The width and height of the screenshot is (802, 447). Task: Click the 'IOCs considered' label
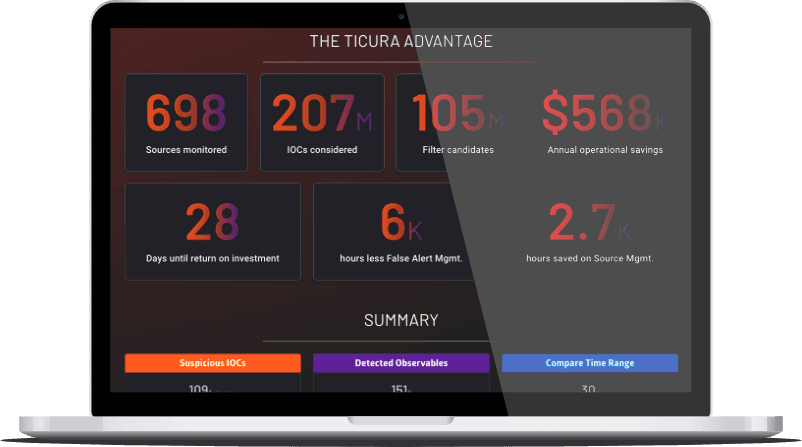[x=322, y=150]
